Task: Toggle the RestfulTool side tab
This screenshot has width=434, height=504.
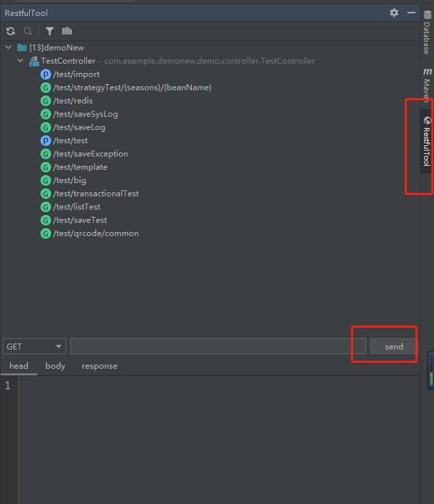Action: [427, 141]
